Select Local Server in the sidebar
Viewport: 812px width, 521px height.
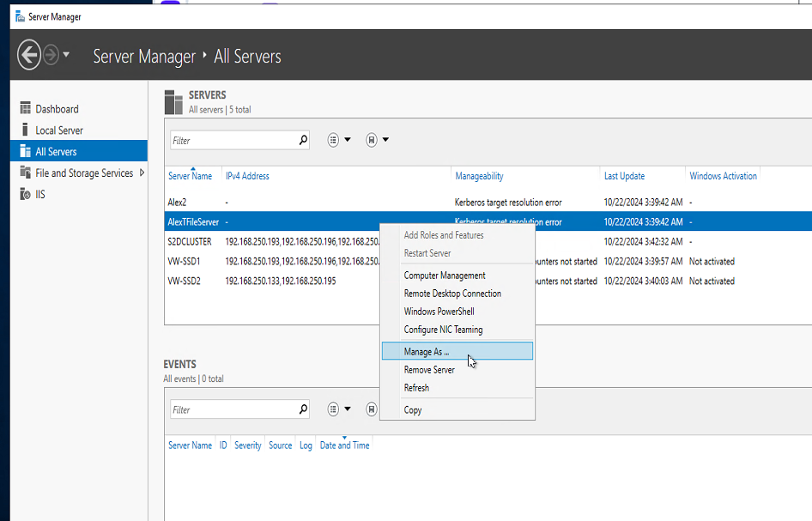(x=59, y=130)
